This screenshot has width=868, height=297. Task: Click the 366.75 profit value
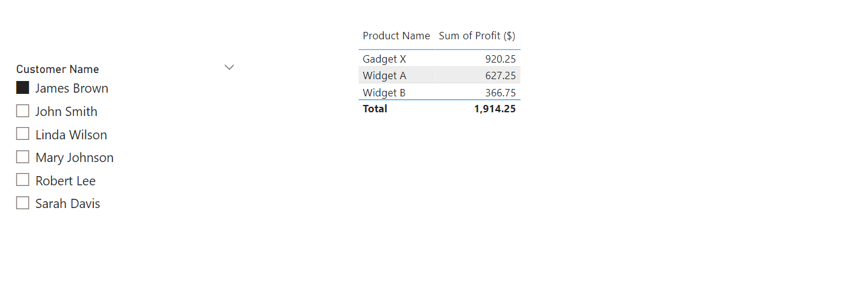coord(500,93)
